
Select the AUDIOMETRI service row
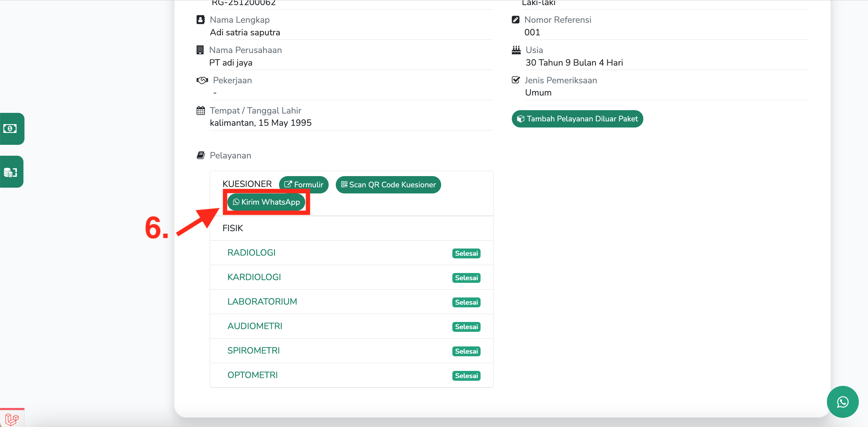coord(255,326)
